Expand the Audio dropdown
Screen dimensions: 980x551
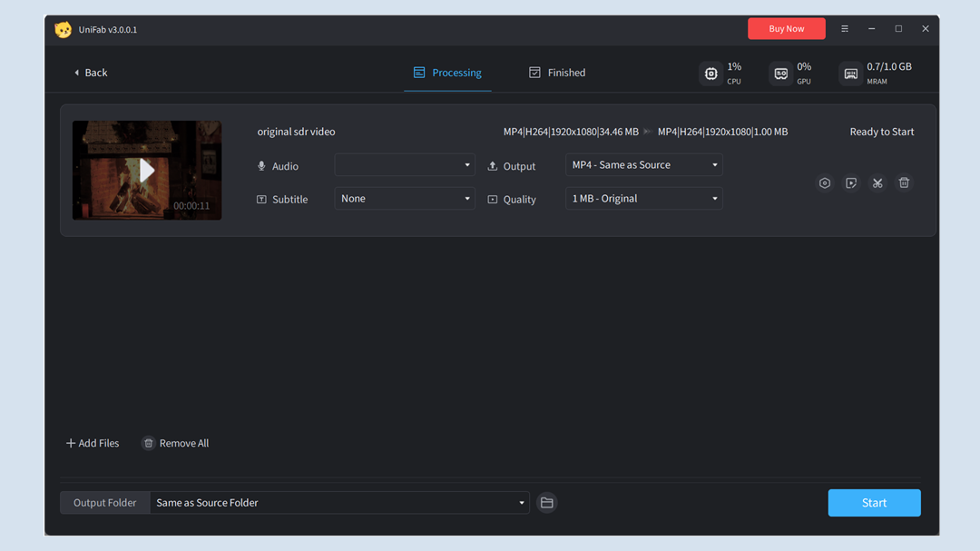click(x=405, y=165)
